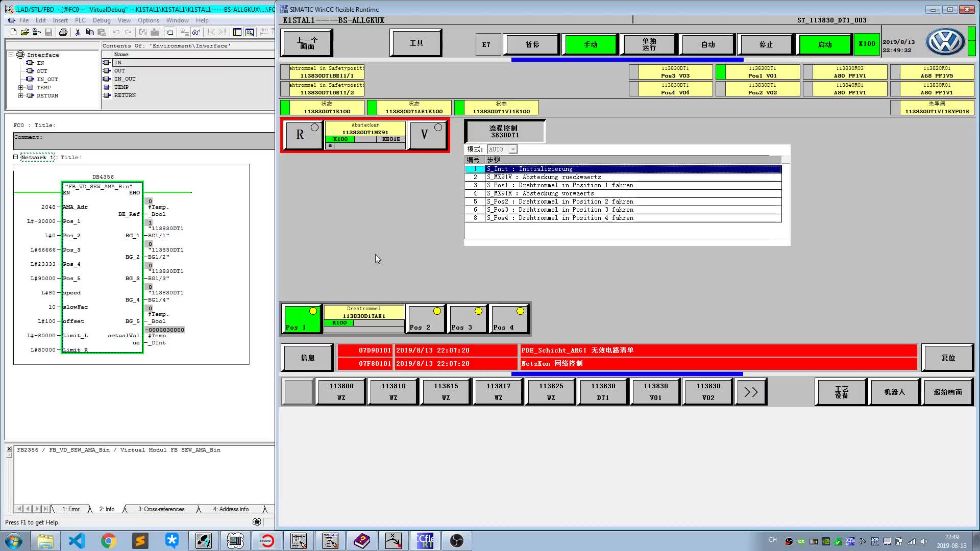Click the 停止 (Stop) button
The width and height of the screenshot is (980, 551).
pyautogui.click(x=766, y=44)
